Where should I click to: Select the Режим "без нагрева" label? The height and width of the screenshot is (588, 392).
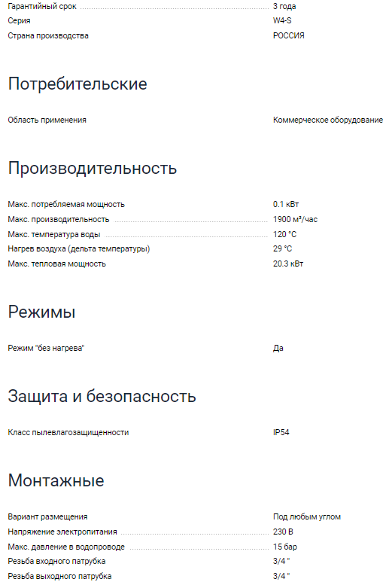46,348
